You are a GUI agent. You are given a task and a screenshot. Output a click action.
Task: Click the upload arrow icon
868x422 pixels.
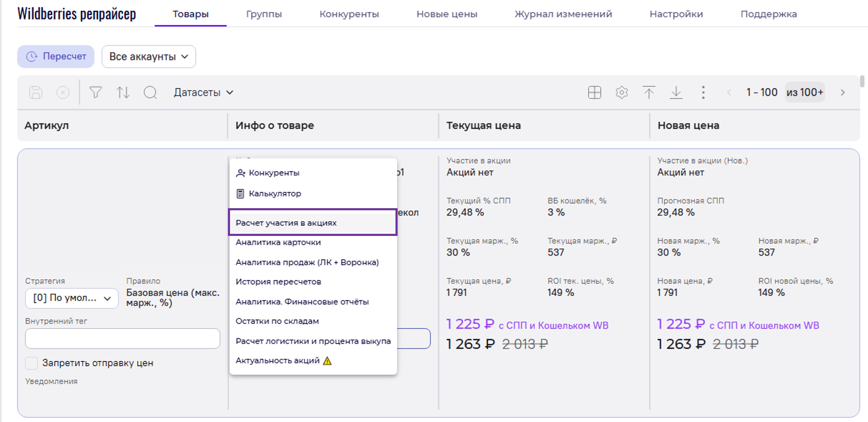click(649, 92)
